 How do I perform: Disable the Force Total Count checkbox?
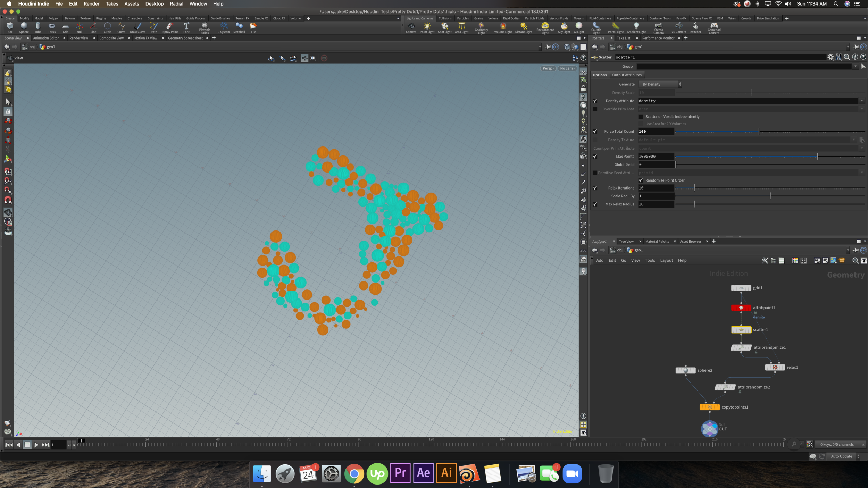tap(595, 132)
